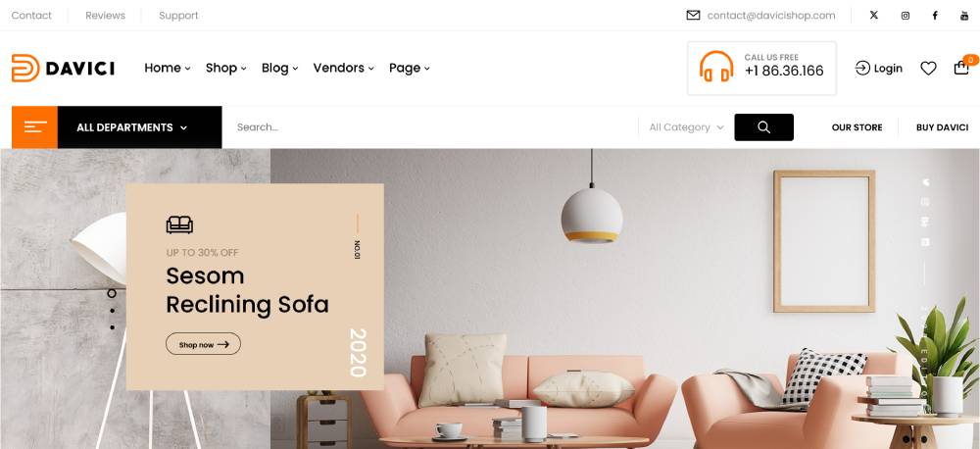Open the X (Twitter) social link
This screenshot has height=449, width=980.
tap(874, 15)
